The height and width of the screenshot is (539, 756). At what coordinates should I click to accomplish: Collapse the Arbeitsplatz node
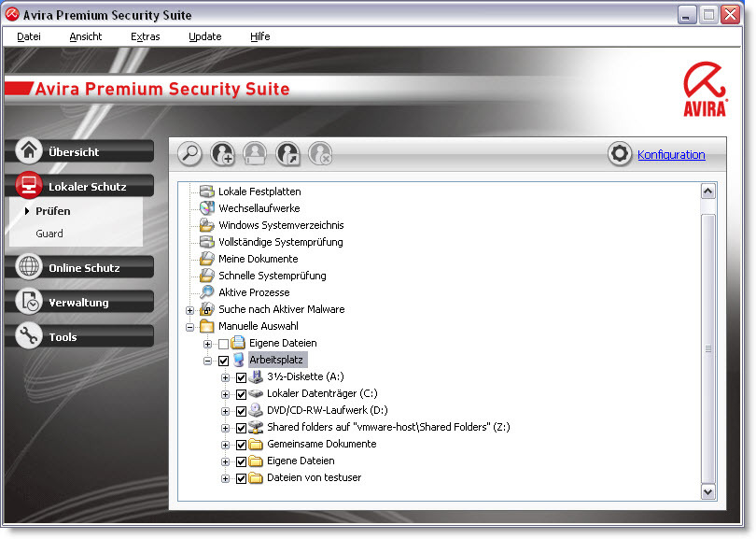coord(207,361)
